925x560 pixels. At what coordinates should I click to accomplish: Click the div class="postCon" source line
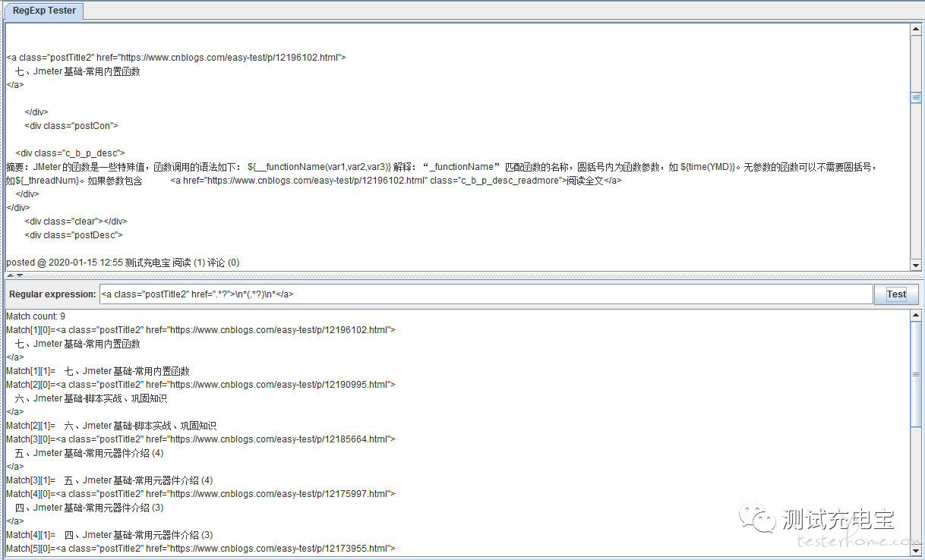pyautogui.click(x=71, y=126)
